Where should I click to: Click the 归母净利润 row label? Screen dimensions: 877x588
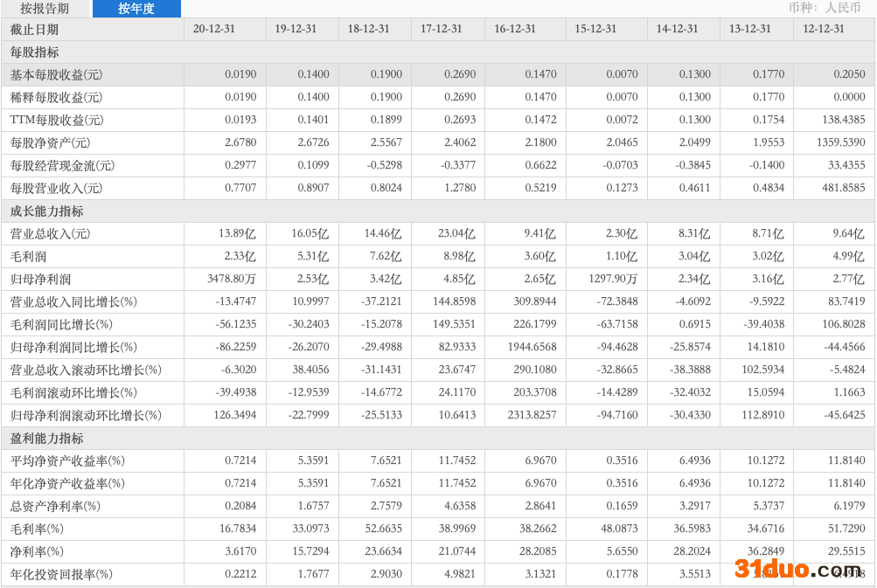click(41, 279)
